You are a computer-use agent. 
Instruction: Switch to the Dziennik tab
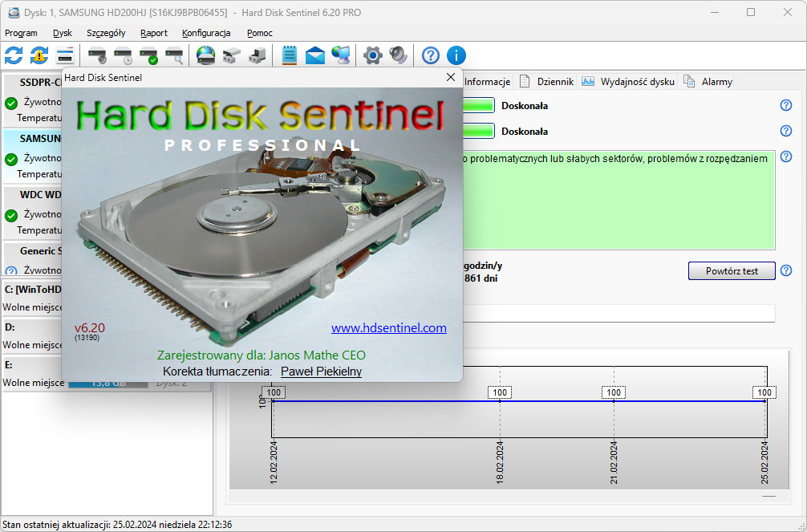(546, 81)
